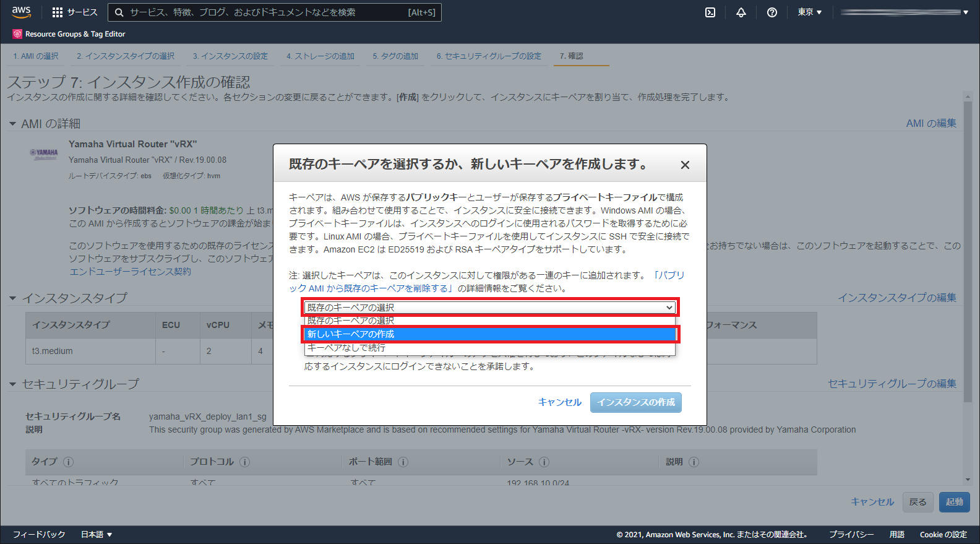Click the Resource Groups & Tag Editor shortcut
Screen dimensions: 980x544
click(x=69, y=34)
